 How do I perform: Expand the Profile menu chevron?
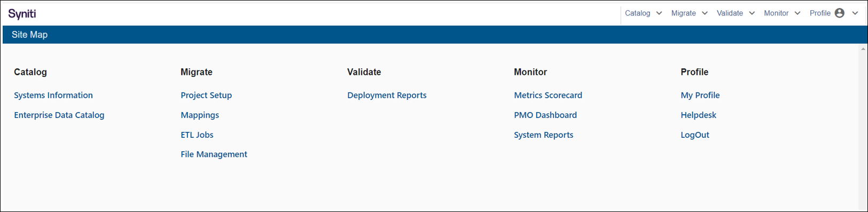tap(855, 13)
